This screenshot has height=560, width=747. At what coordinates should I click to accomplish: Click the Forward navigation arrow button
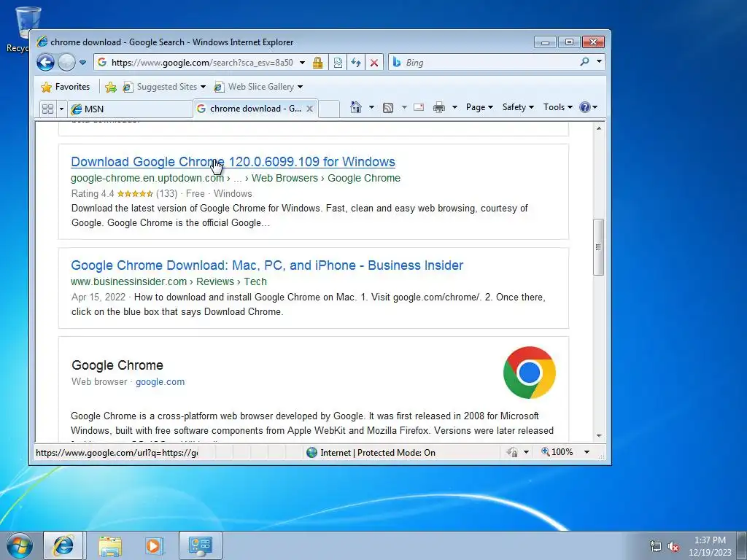66,63
